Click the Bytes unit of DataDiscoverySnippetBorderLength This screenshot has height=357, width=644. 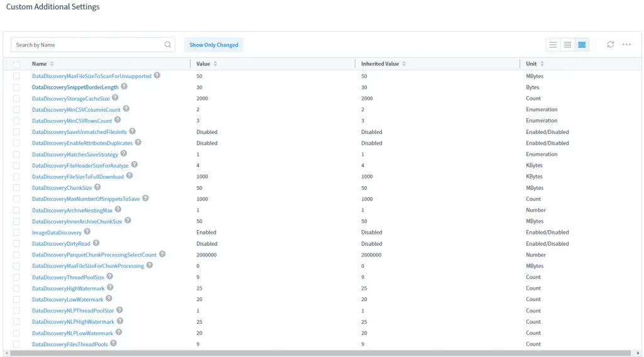pos(532,87)
